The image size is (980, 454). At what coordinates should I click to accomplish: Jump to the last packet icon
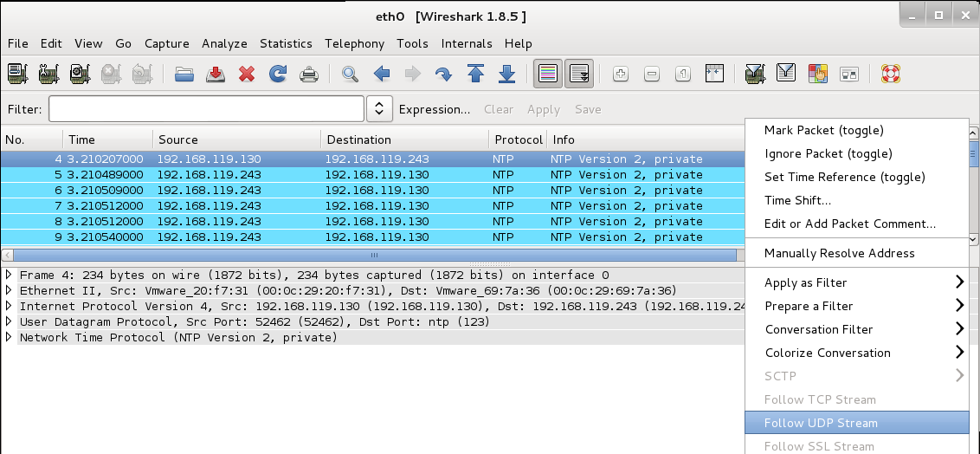tap(507, 75)
